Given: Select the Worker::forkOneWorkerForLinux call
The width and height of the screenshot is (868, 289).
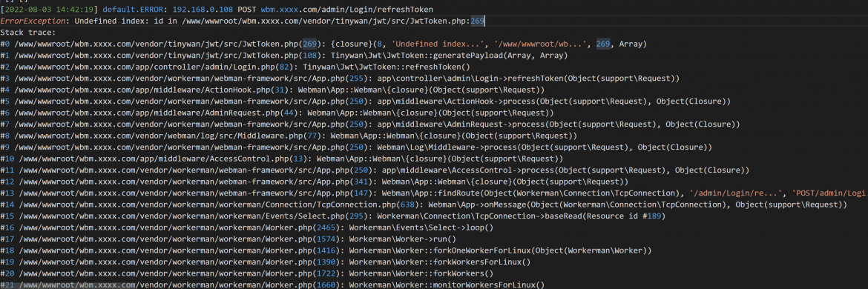Looking at the screenshot, I should (501, 251).
